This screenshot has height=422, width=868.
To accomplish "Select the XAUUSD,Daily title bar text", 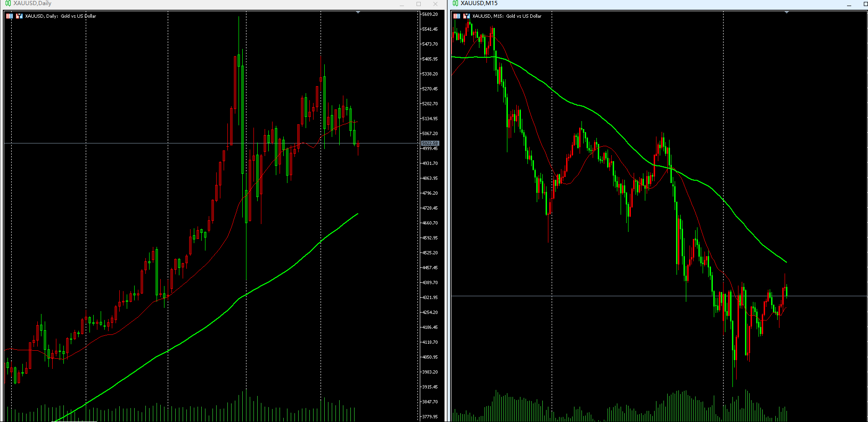I will coord(32,3).
